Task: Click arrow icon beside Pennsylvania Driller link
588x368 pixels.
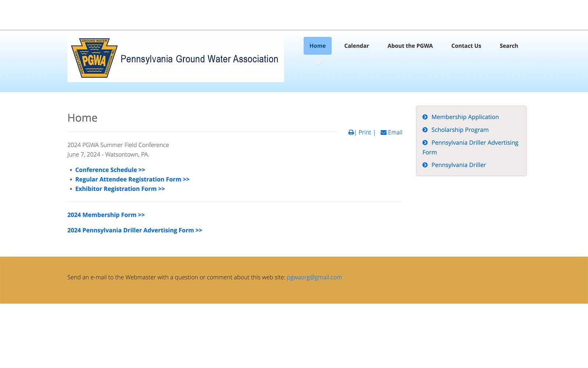Action: click(425, 165)
